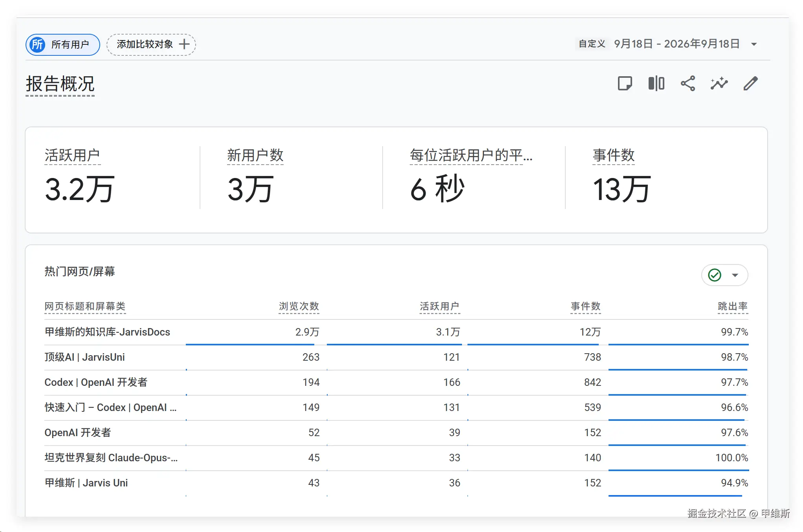Click the 所有用户 segment chip

(63, 44)
